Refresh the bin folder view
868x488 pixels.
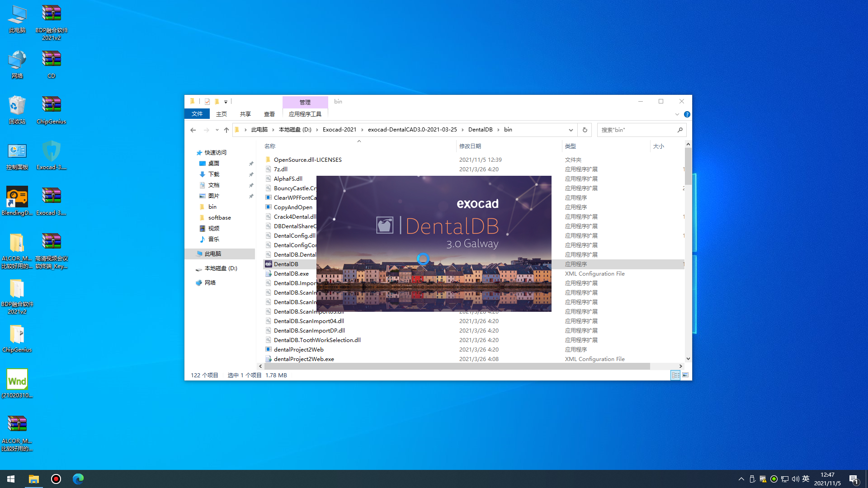pyautogui.click(x=585, y=130)
